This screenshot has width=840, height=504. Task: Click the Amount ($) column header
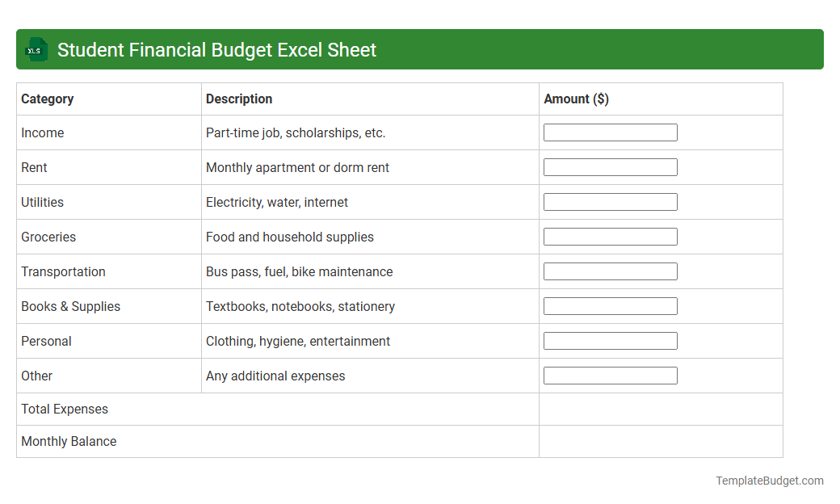576,99
